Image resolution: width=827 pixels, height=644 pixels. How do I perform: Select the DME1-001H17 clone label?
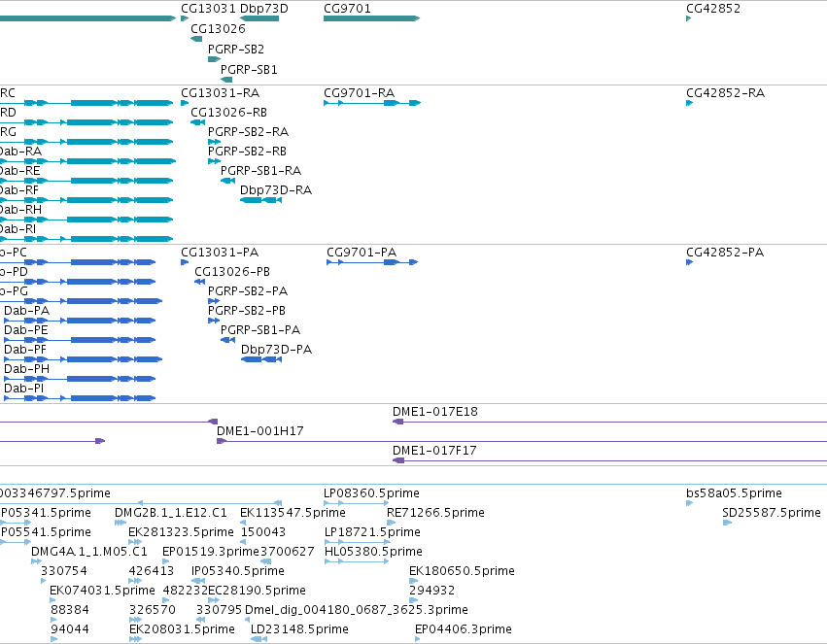point(260,431)
